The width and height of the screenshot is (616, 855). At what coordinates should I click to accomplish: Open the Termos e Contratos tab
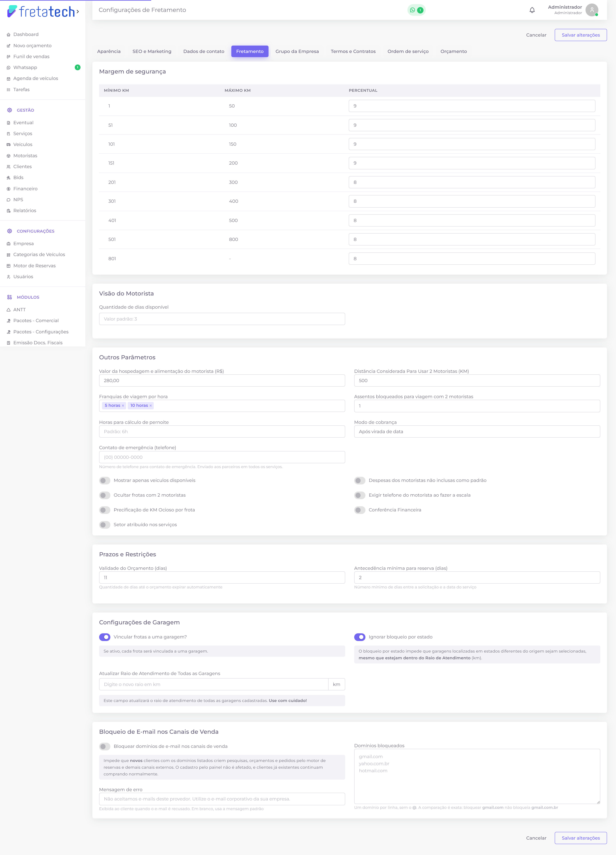coord(353,51)
